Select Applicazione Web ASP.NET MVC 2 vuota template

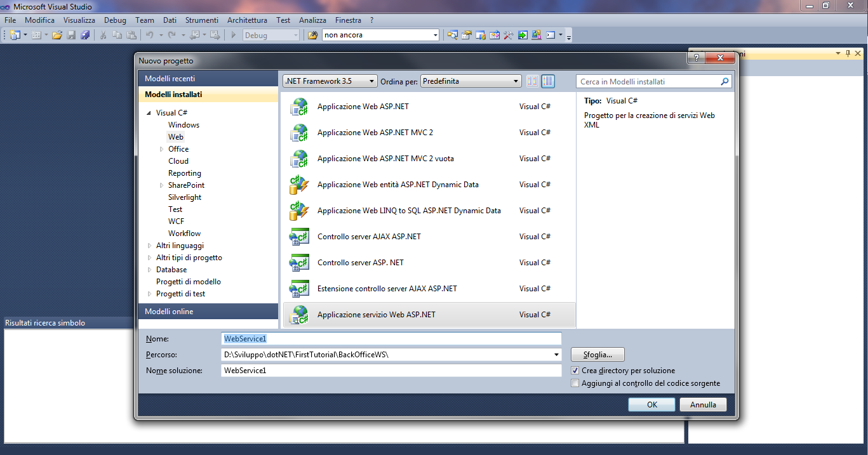coord(429,159)
